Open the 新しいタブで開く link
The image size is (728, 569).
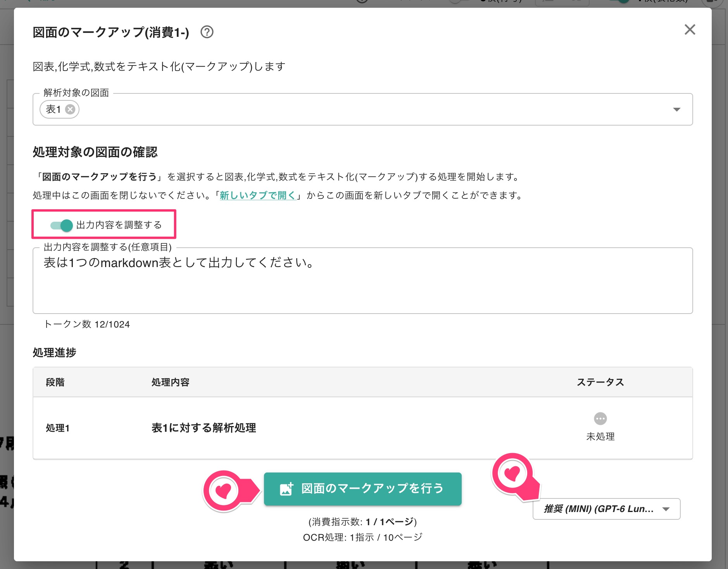click(258, 195)
